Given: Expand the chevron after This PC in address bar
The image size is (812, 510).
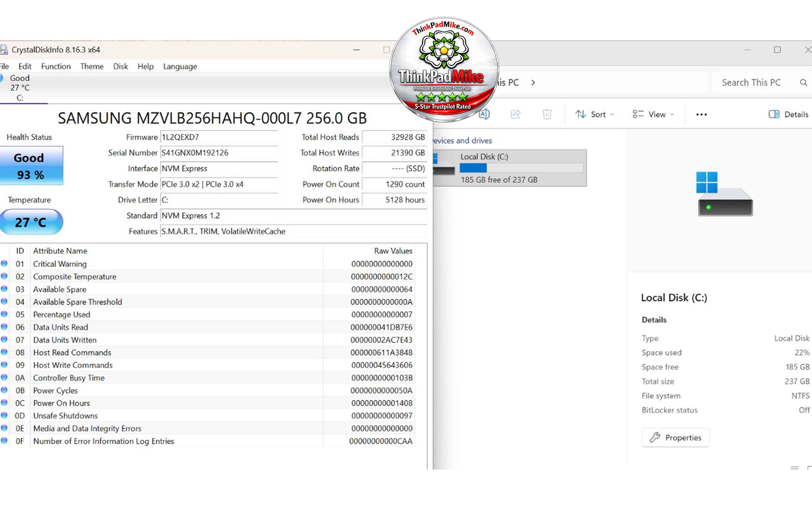Looking at the screenshot, I should coord(533,83).
